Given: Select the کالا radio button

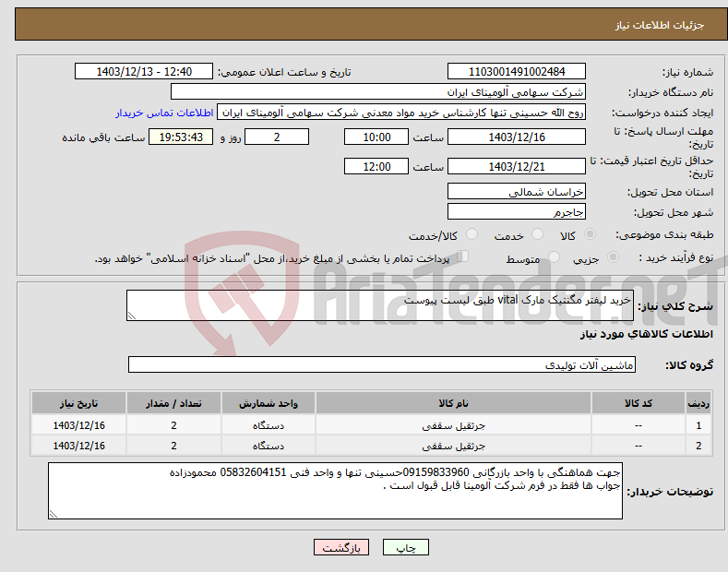Looking at the screenshot, I should [x=591, y=234].
